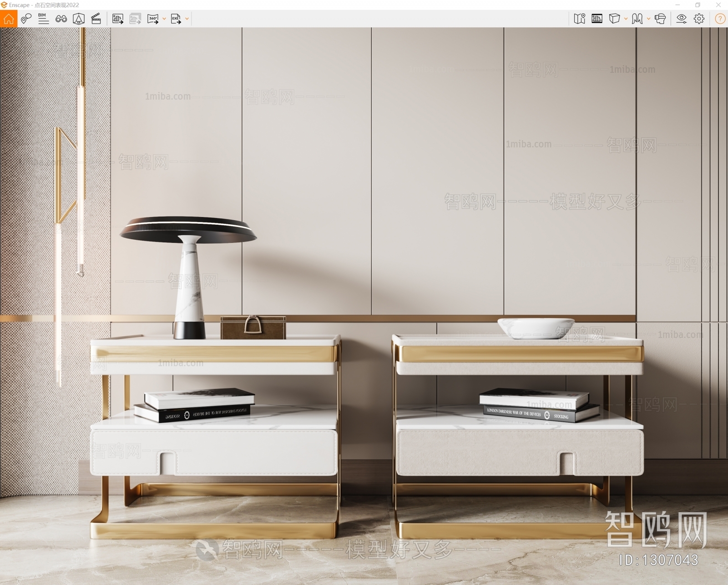The width and height of the screenshot is (728, 585).
Task: Render a 360° mono panorama
Action: pyautogui.click(x=153, y=19)
